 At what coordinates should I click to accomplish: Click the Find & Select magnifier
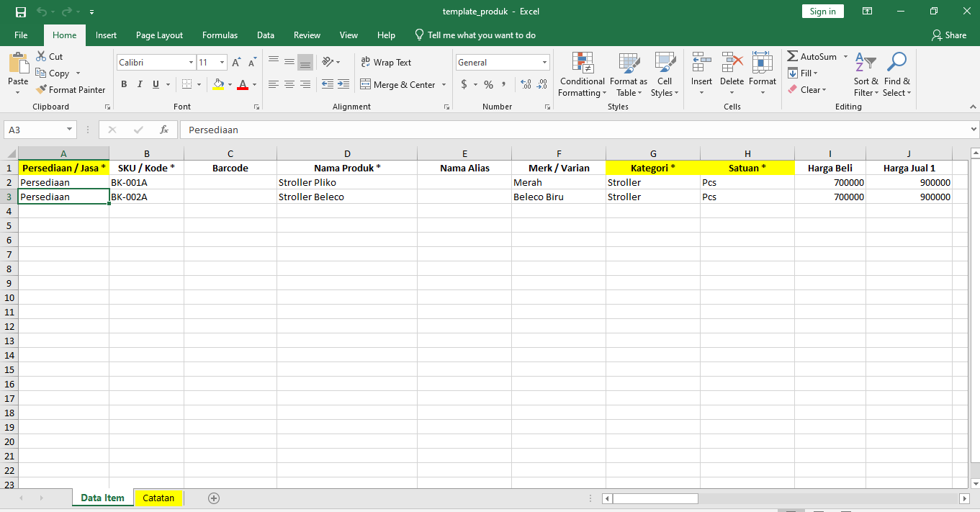896,74
